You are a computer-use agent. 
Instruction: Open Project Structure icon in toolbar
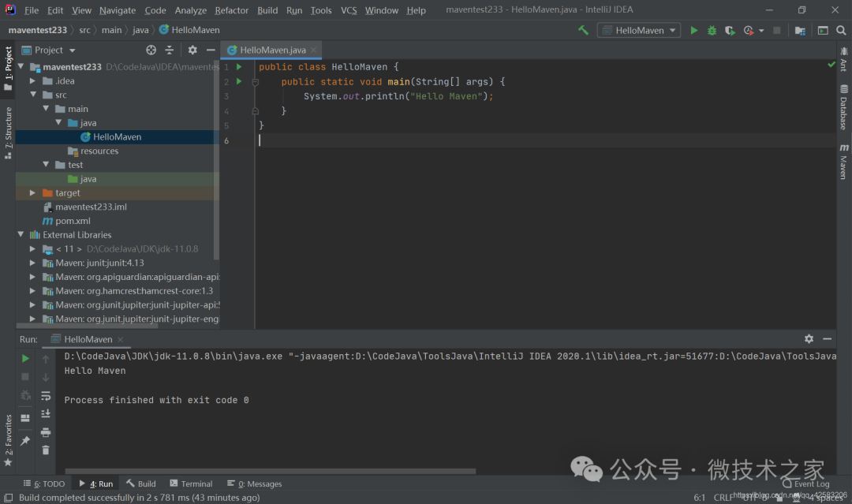point(800,31)
